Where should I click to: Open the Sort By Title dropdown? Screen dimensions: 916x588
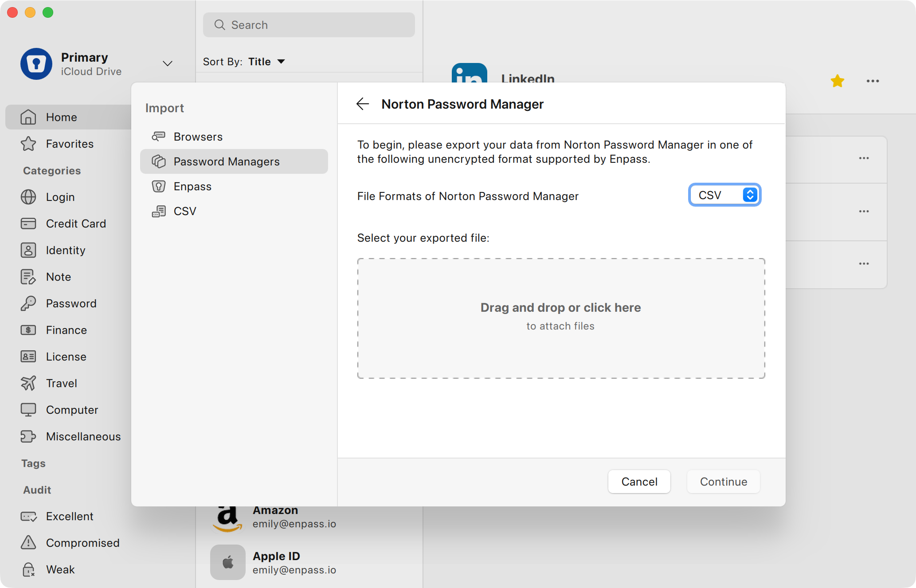pyautogui.click(x=244, y=62)
